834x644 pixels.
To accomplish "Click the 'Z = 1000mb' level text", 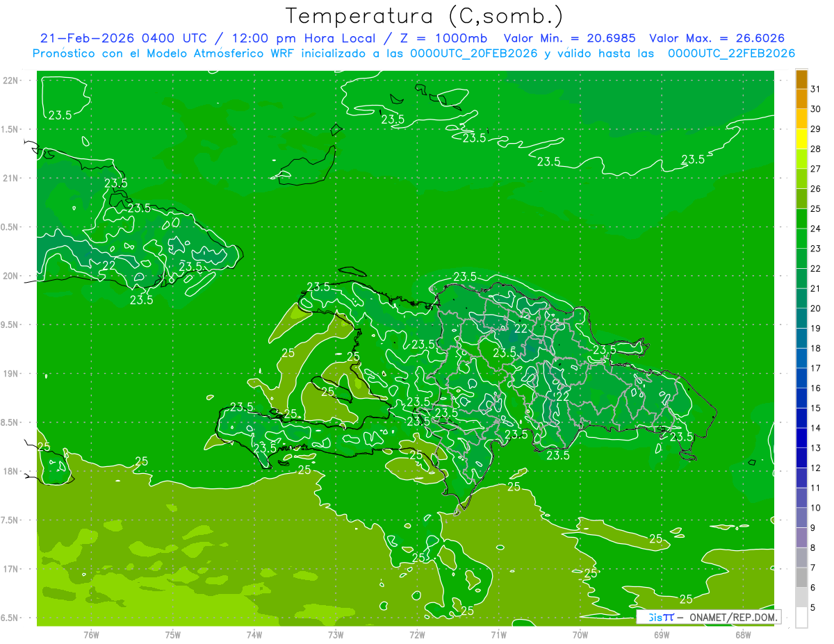I will [x=443, y=38].
